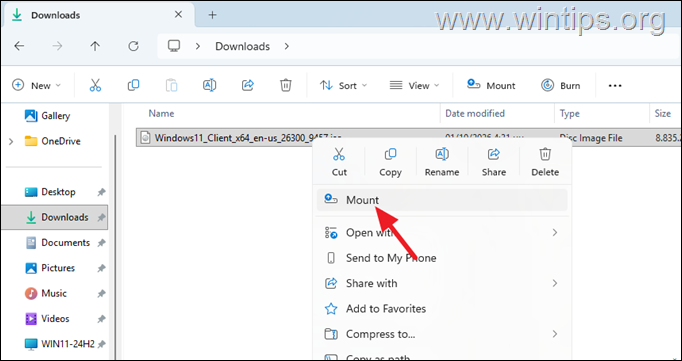Open OneDrive in the navigation pane
The height and width of the screenshot is (361, 682).
point(53,141)
